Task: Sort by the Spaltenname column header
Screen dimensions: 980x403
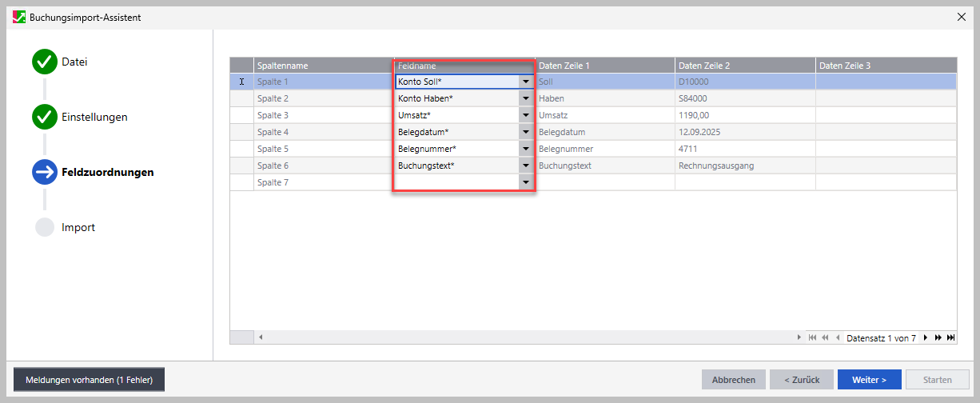Action: tap(324, 66)
